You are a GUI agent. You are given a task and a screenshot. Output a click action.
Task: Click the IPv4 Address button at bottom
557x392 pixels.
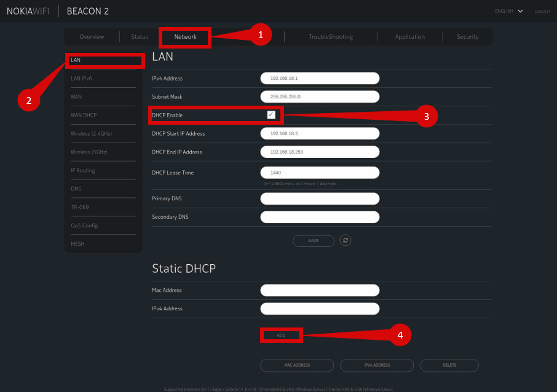377,366
